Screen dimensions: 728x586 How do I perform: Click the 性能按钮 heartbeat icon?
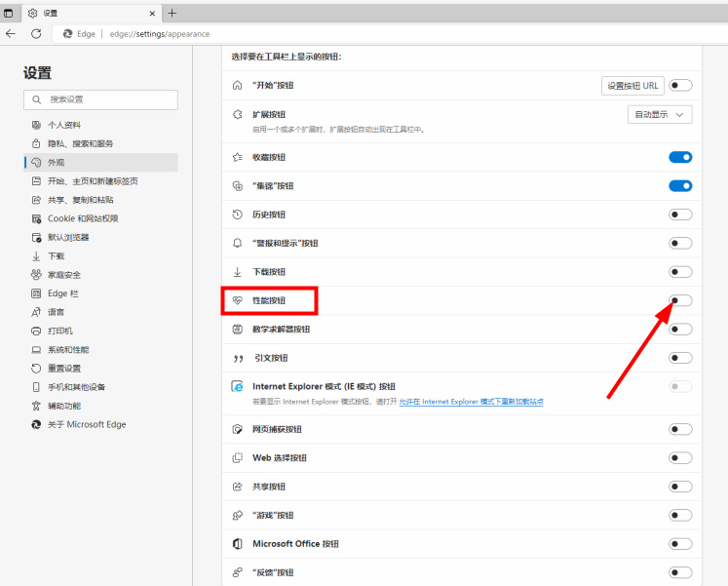[238, 300]
